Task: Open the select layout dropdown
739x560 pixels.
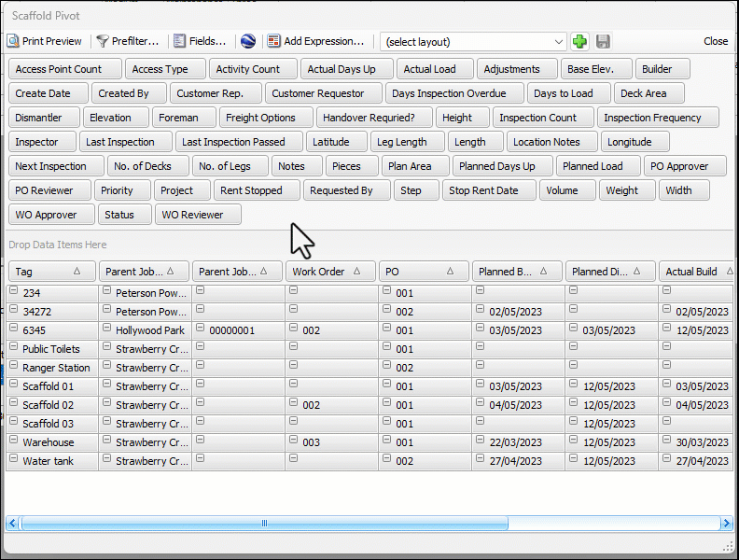Action: tap(559, 42)
